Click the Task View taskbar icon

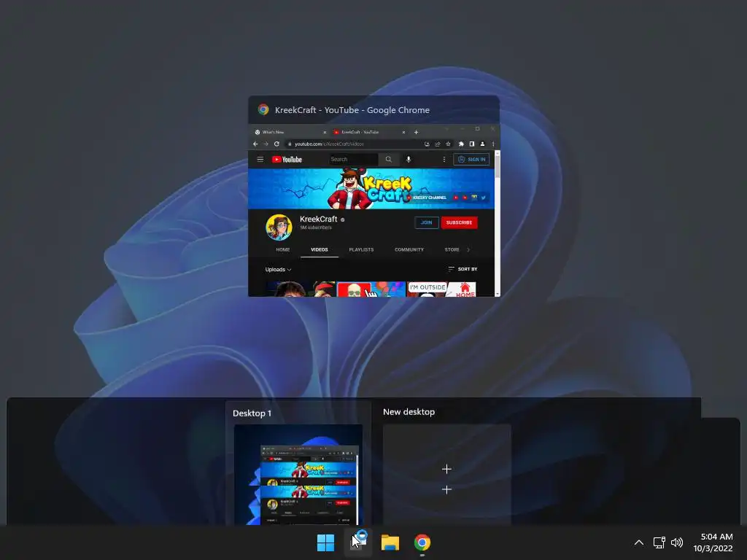click(357, 542)
